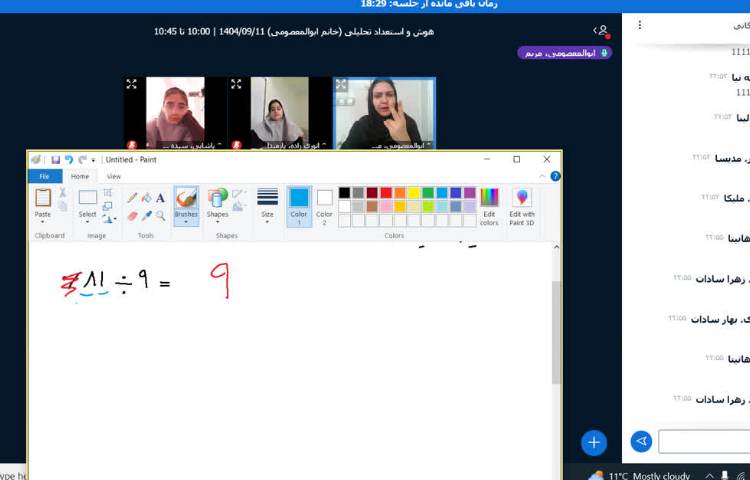Switch to the View ribbon tab
This screenshot has width=750, height=480.
[114, 176]
